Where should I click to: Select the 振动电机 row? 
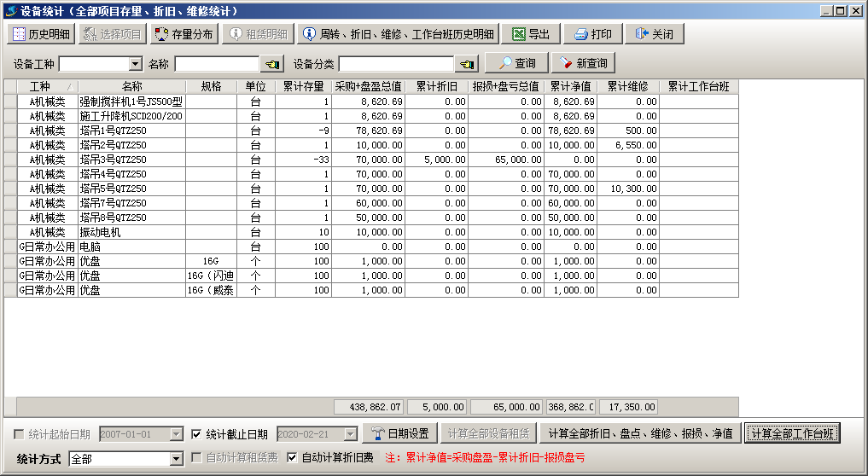pos(371,232)
